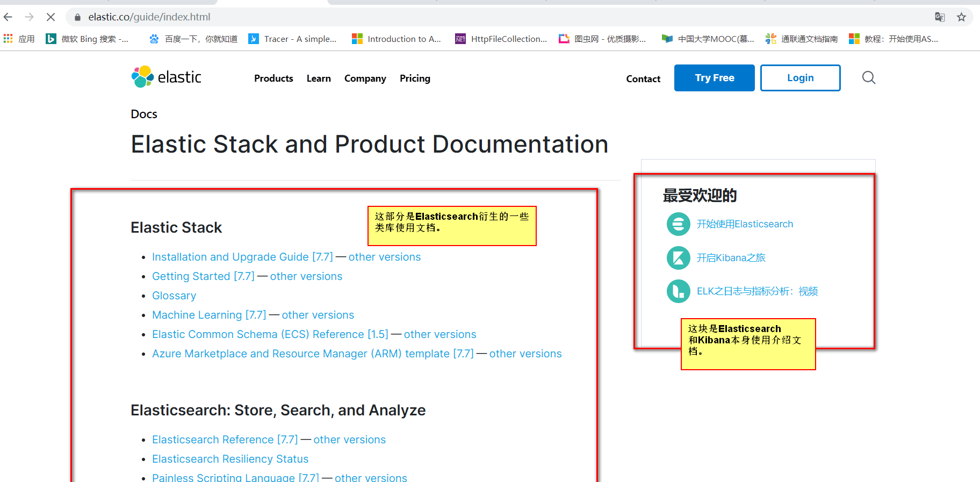Click the ELK logs round icon
The width and height of the screenshot is (980, 482).
coord(679,291)
